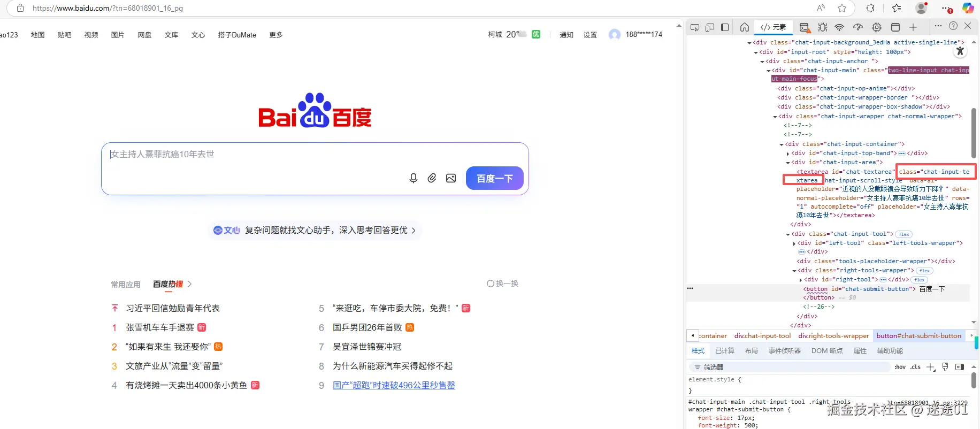Open the 辅助功能 accessibility tab
Viewport: 980px width, 429px height.
point(890,351)
